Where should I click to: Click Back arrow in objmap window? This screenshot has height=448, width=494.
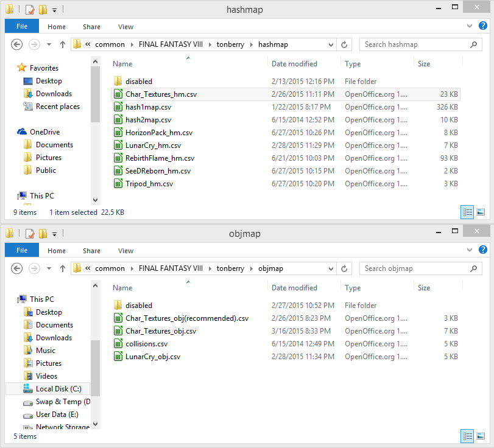[x=16, y=268]
